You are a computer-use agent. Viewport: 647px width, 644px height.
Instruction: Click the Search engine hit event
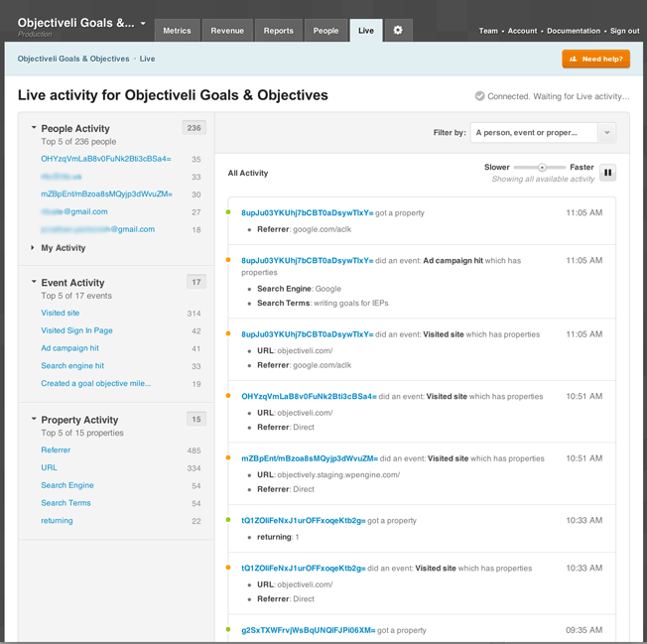(72, 366)
